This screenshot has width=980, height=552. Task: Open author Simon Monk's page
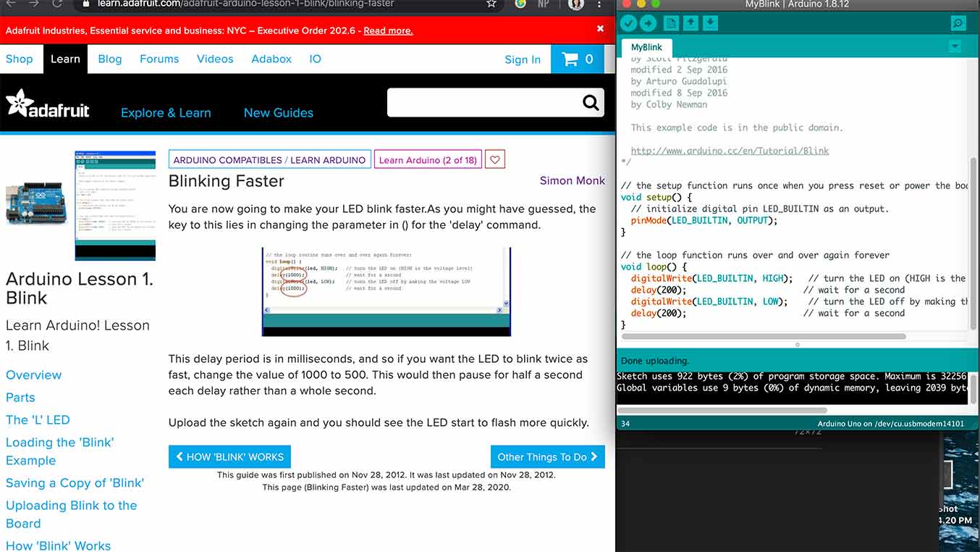tap(573, 180)
